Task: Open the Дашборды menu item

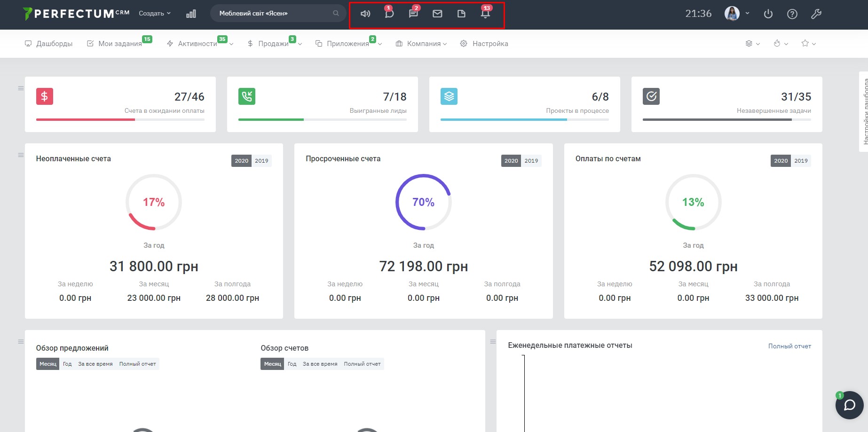Action: pyautogui.click(x=49, y=44)
